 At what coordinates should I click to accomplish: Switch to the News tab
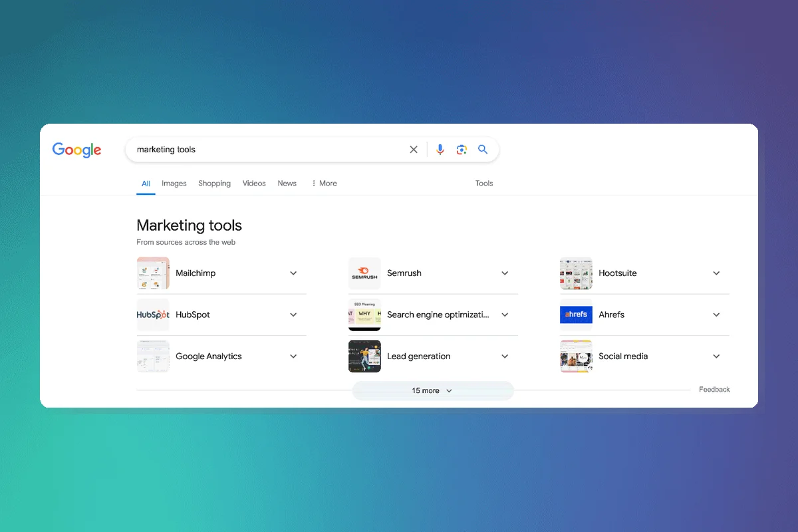(x=287, y=184)
